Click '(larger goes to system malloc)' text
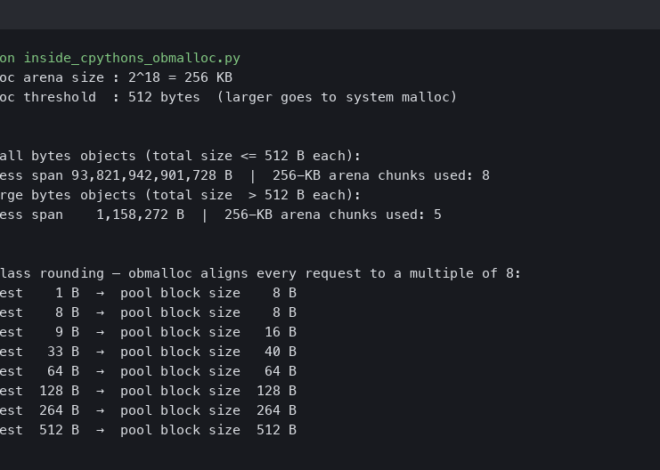 pos(337,97)
